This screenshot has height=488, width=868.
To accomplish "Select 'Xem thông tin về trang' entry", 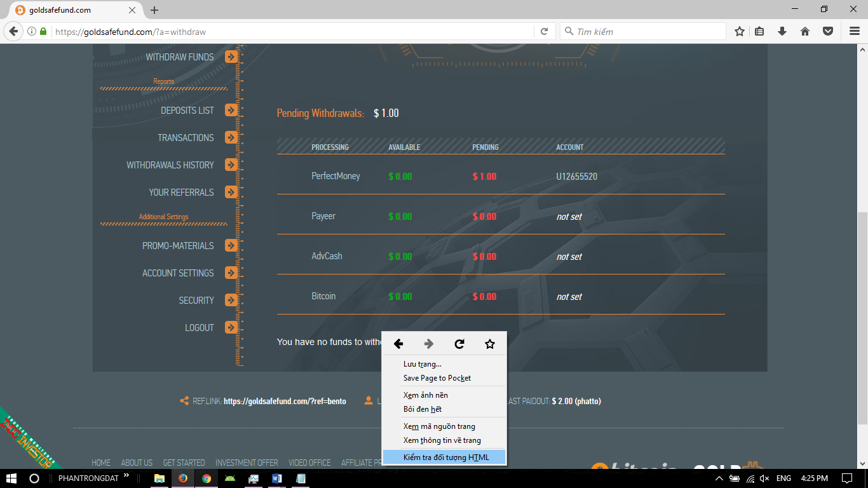I will tap(444, 440).
